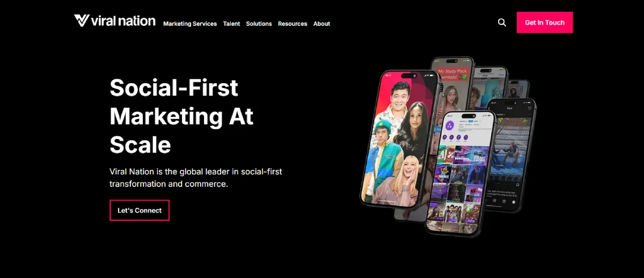Open the Resources menu item
The width and height of the screenshot is (644, 278).
(x=292, y=24)
